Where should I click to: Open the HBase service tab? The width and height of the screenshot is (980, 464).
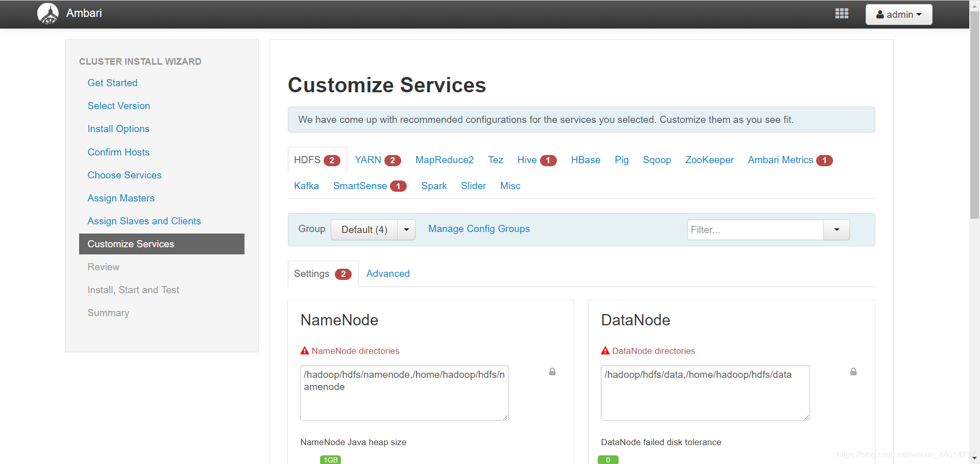point(585,160)
